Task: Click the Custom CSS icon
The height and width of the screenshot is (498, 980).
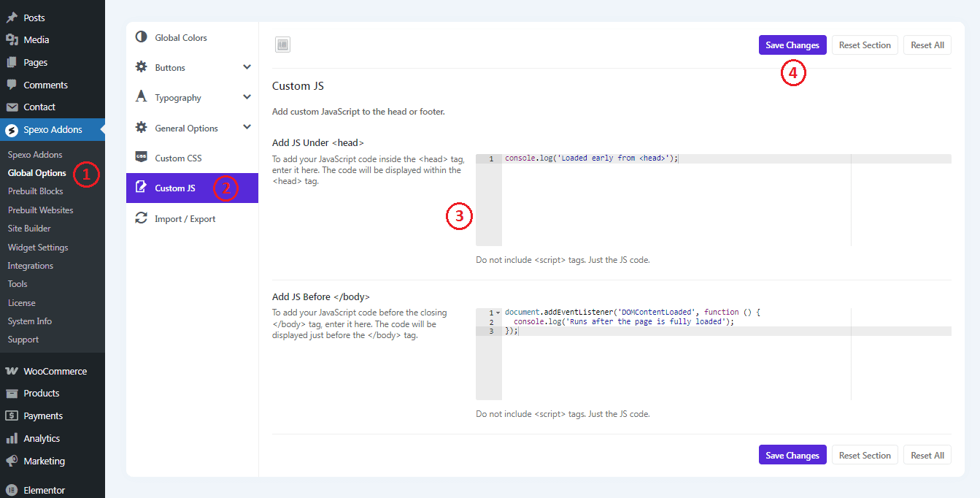Action: point(142,157)
